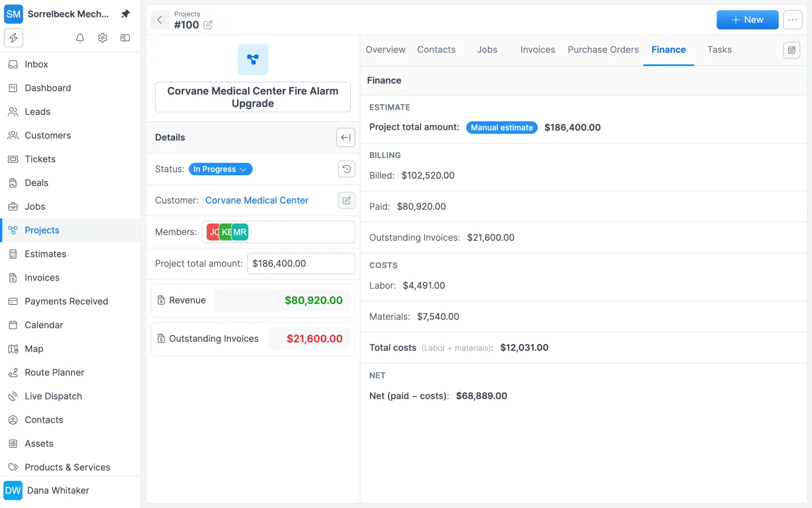Open settings gear in the sidebar header
The width and height of the screenshot is (812, 508).
pos(103,38)
